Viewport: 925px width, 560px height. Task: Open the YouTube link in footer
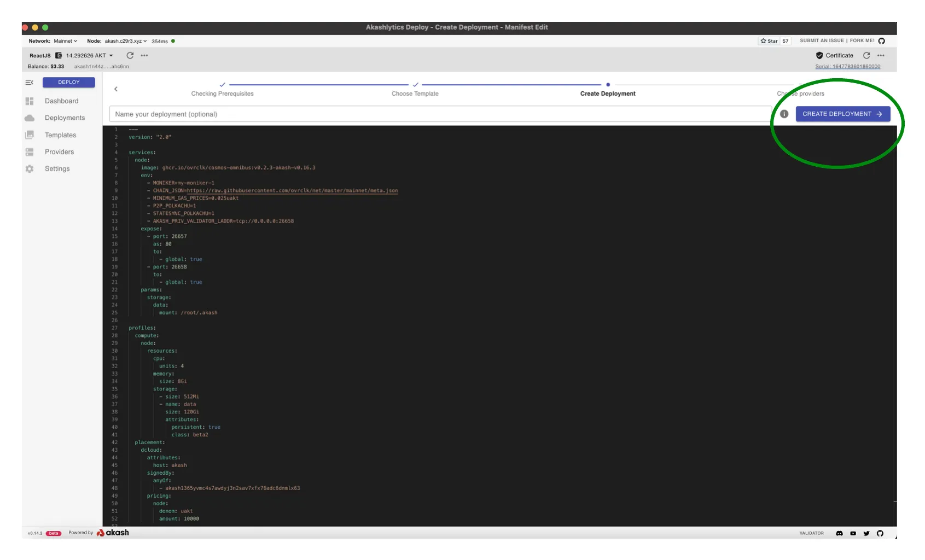tap(853, 533)
